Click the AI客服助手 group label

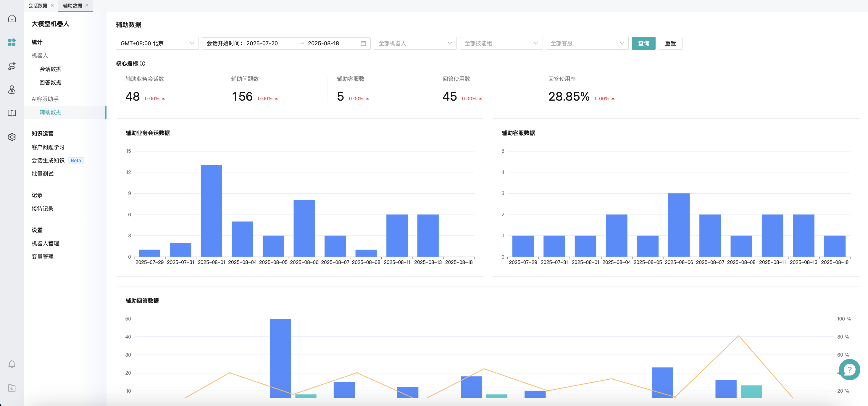pos(45,99)
